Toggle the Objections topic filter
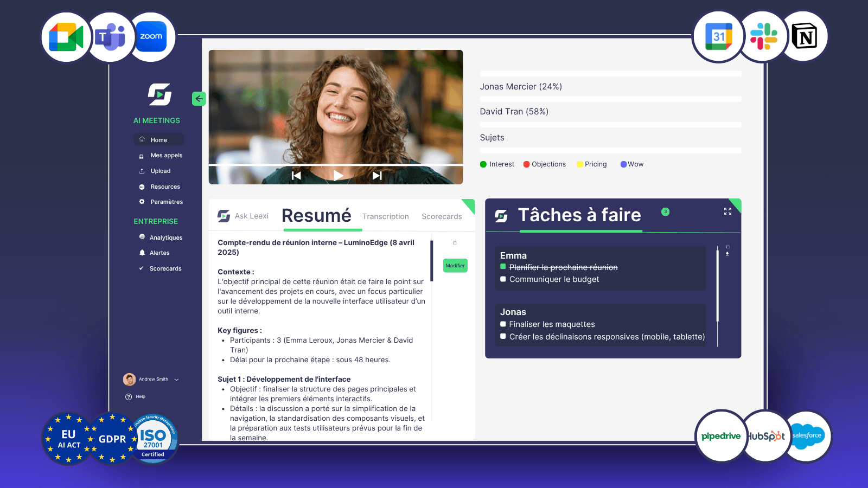This screenshot has width=868, height=488. (544, 164)
